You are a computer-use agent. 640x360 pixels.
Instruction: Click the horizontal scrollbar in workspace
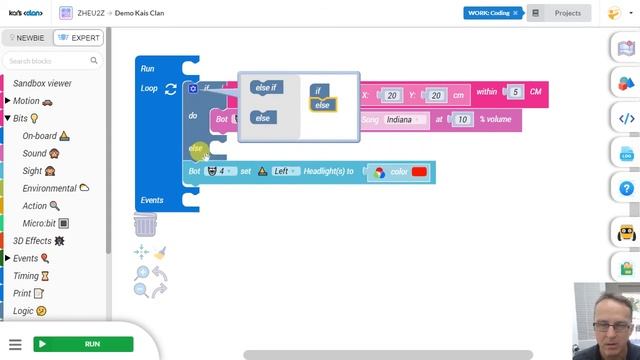388,354
